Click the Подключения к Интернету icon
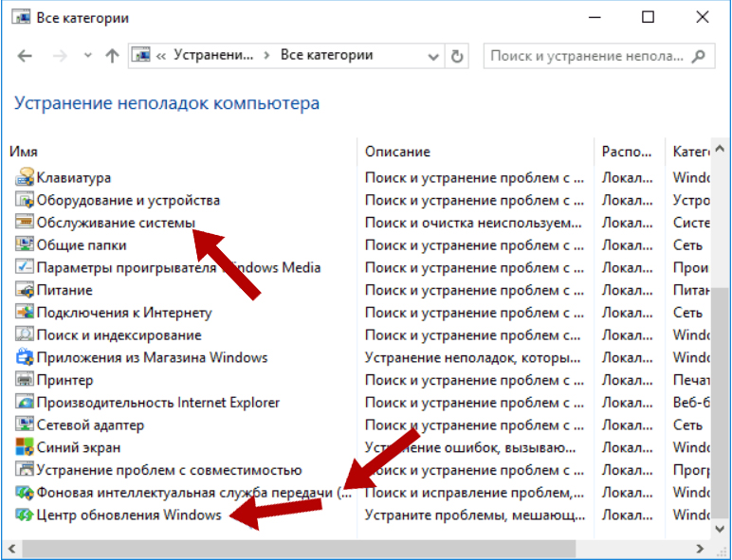 [x=25, y=312]
